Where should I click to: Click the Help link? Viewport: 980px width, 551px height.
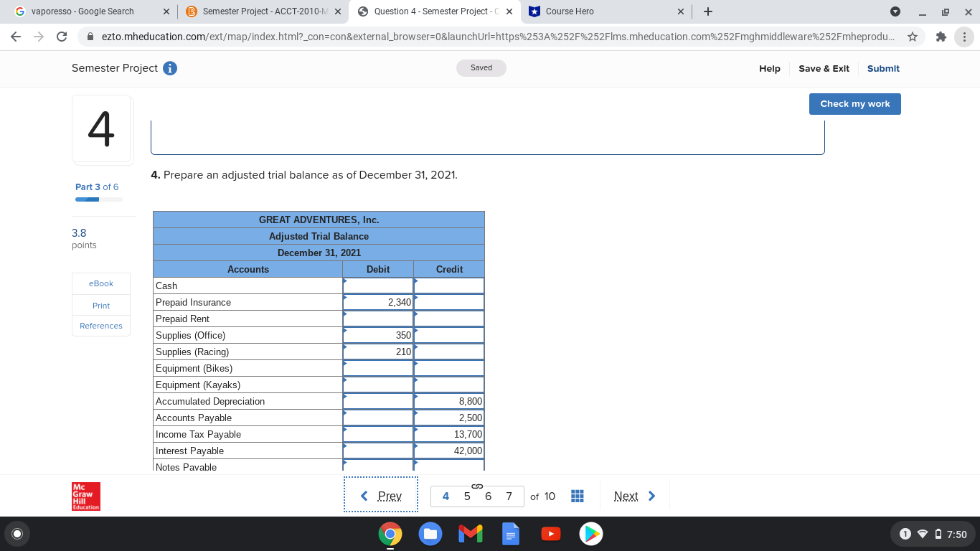click(770, 69)
